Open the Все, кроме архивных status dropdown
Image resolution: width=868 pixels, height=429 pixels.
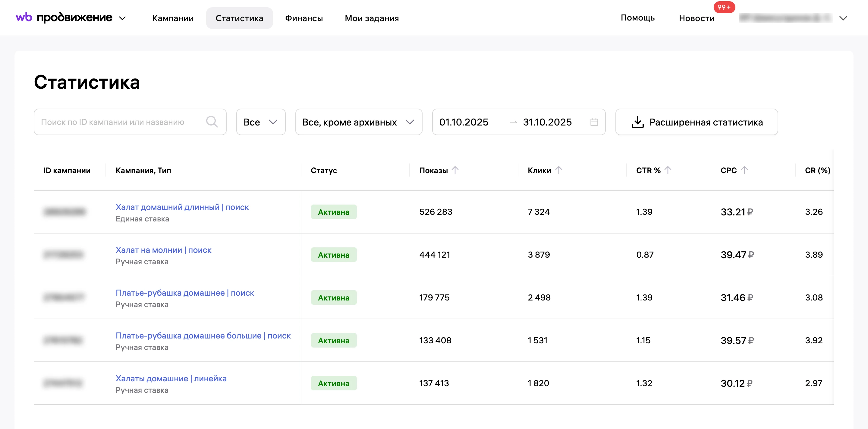pos(359,122)
